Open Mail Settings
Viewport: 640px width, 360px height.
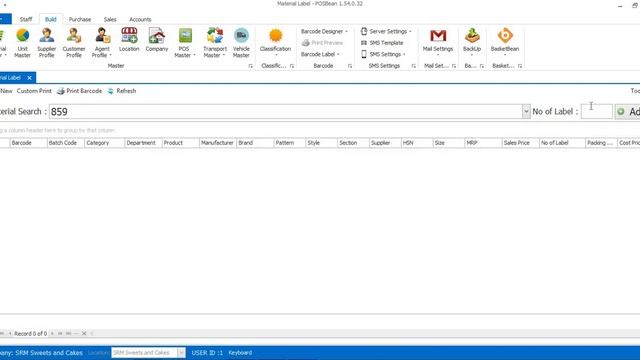[438, 42]
